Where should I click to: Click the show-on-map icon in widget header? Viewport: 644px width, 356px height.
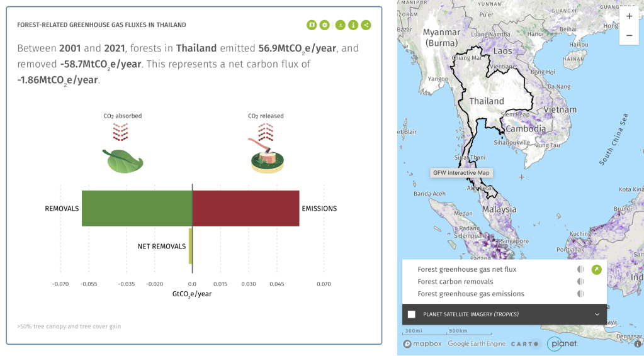click(x=312, y=25)
